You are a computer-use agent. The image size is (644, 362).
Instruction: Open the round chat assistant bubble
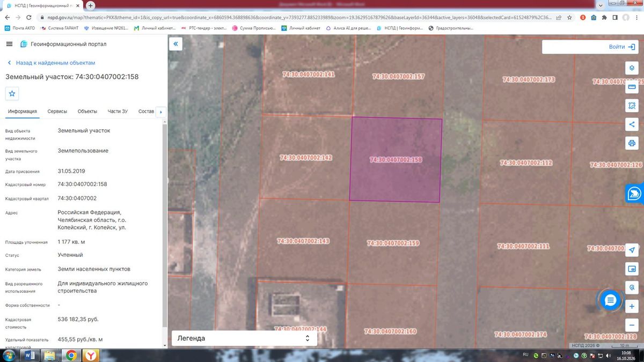click(610, 300)
